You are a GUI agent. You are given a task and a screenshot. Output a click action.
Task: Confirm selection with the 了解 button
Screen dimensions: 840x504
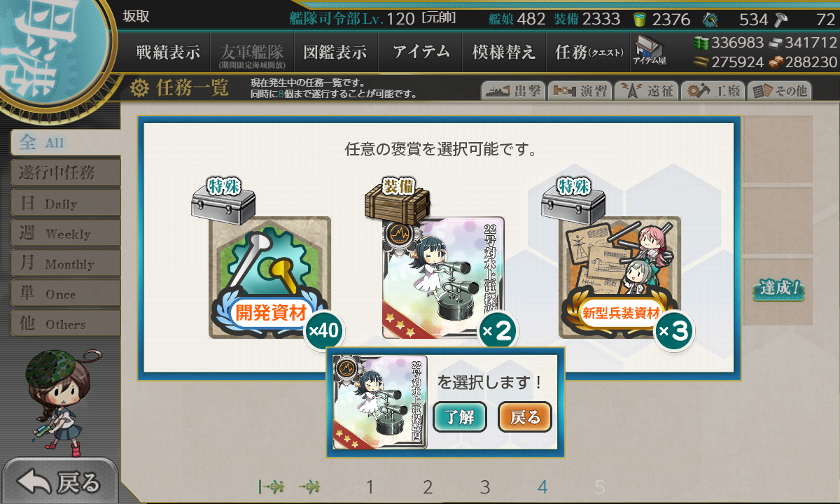coord(460,418)
